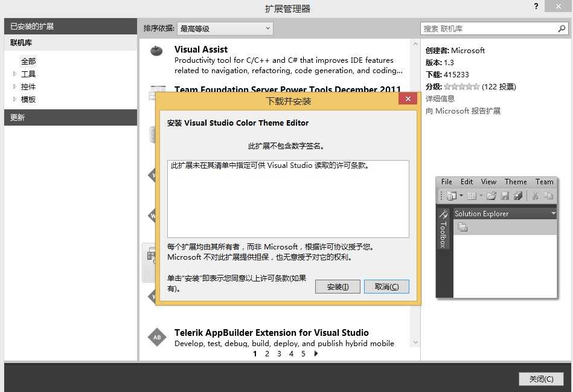Select the 控件 category label
Screen dimensions: 573x392
coord(28,86)
